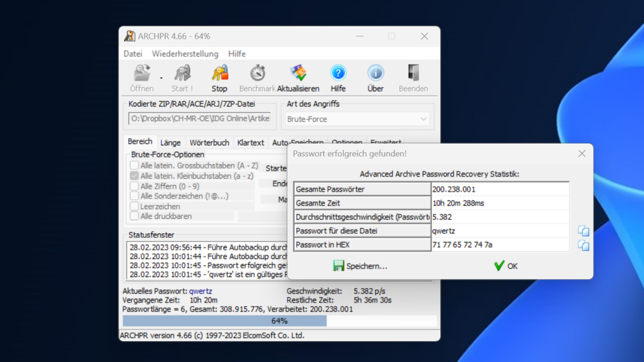Switch to the Wörterbuch tab
This screenshot has width=644, height=362.
click(209, 143)
